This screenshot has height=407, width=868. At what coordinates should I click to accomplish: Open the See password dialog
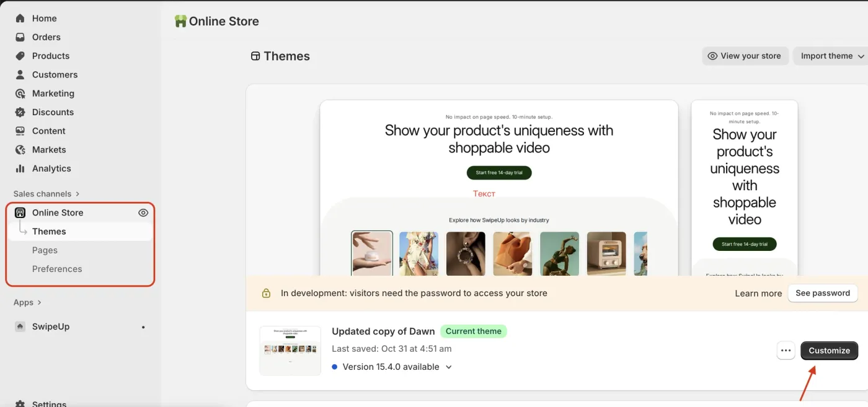coord(823,292)
